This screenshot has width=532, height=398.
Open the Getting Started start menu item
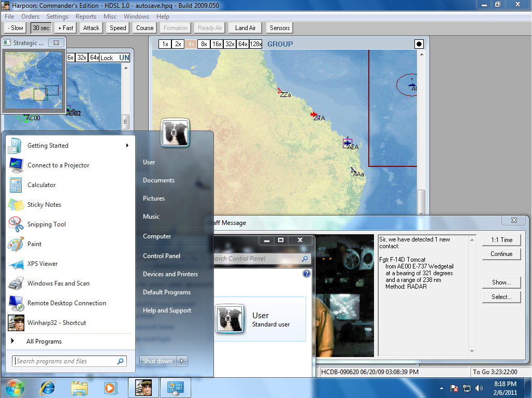(69, 146)
